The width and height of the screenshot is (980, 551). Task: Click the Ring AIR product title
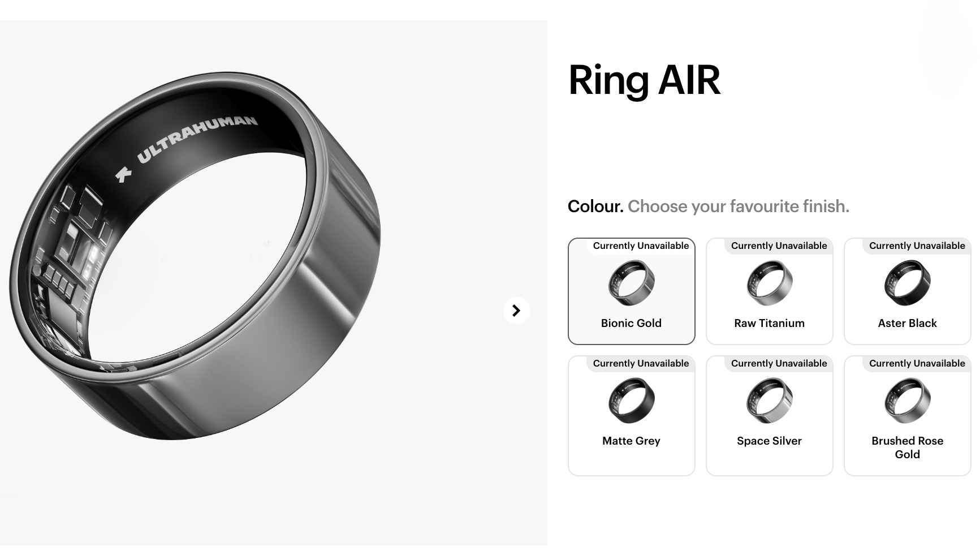pos(644,80)
